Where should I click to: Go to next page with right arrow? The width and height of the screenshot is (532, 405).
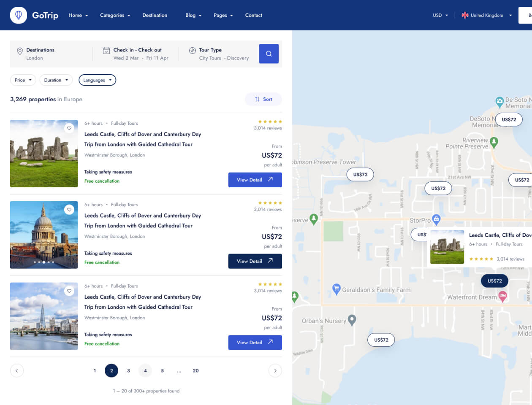point(275,371)
